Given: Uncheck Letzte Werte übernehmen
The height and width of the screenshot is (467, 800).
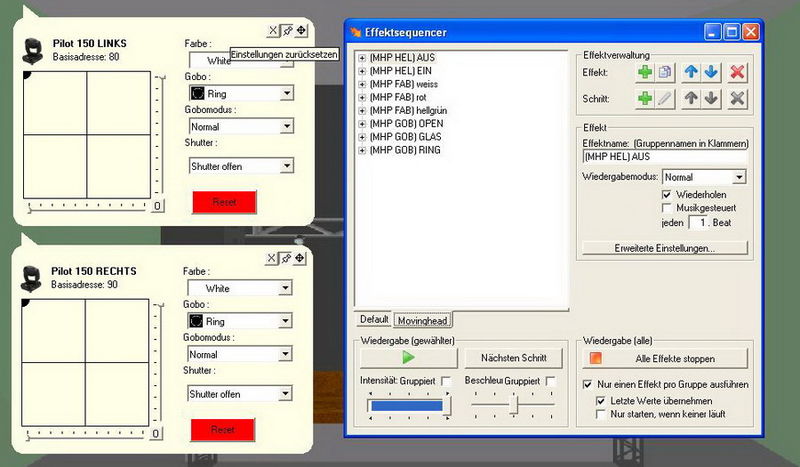Looking at the screenshot, I should (602, 400).
